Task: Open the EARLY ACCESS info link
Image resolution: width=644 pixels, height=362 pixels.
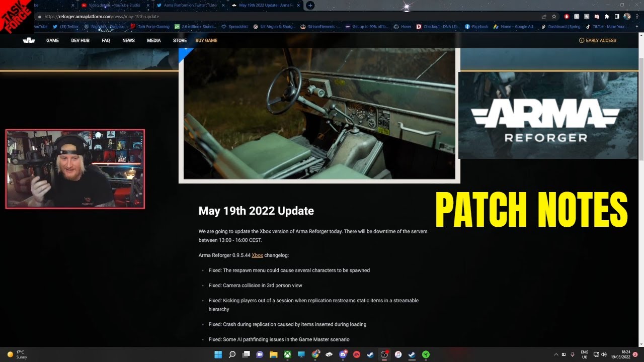Action: point(598,40)
